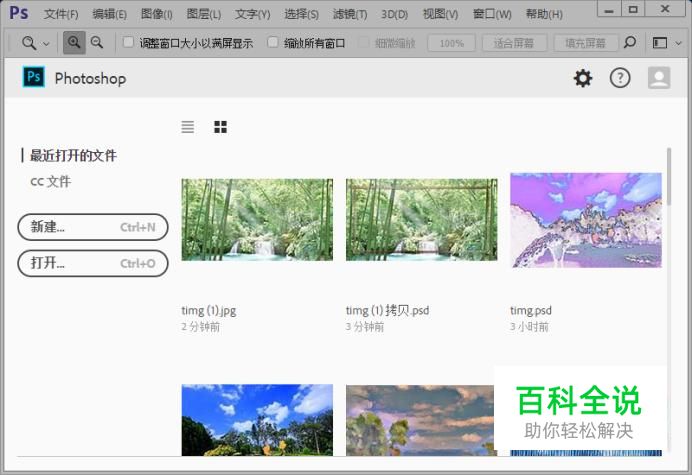692x475 pixels.
Task: Click the file name timg.psd
Action: [531, 311]
